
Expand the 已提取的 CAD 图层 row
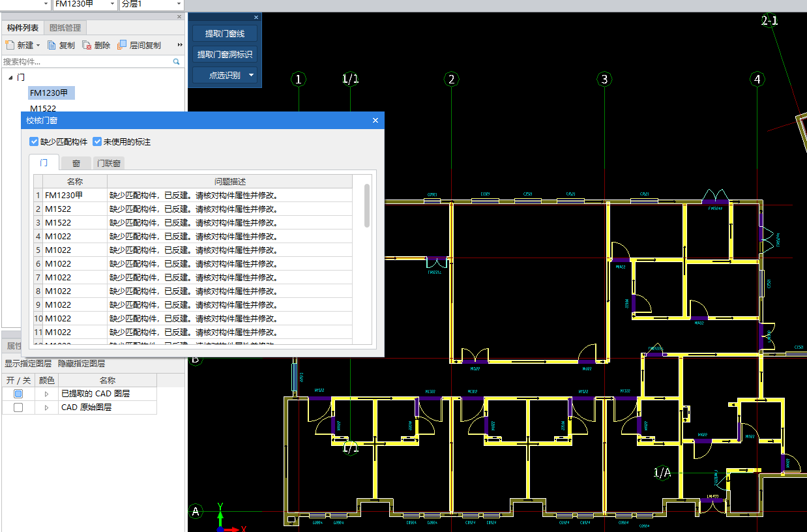point(46,394)
